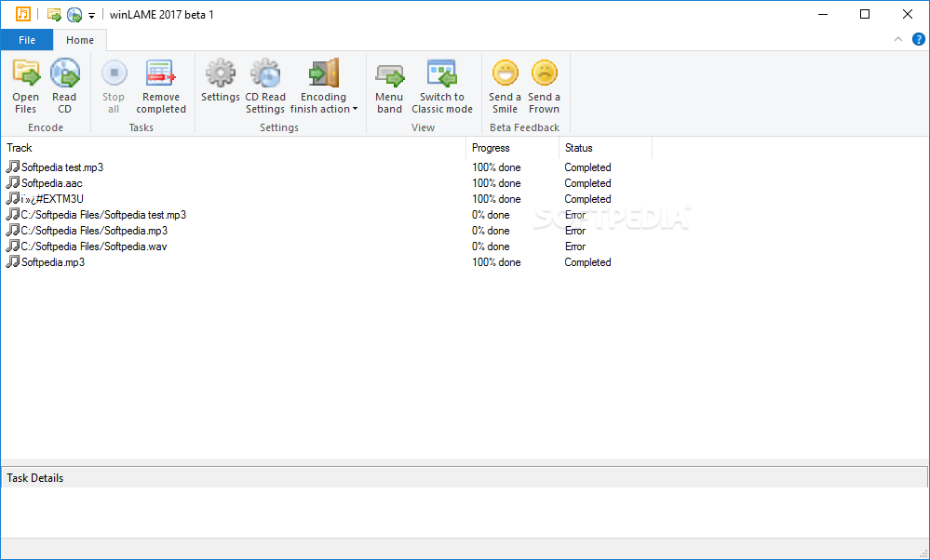930x560 pixels.
Task: Select the Home ribbon tab
Action: point(80,40)
